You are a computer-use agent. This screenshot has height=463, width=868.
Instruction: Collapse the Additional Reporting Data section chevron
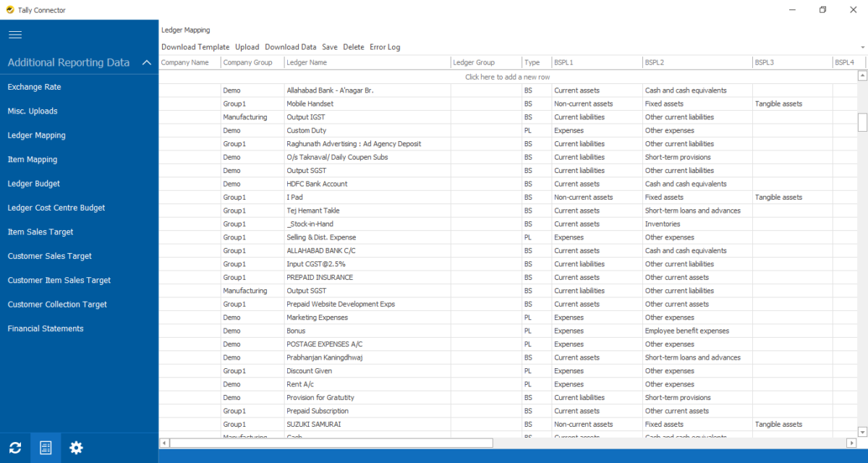pyautogui.click(x=147, y=62)
